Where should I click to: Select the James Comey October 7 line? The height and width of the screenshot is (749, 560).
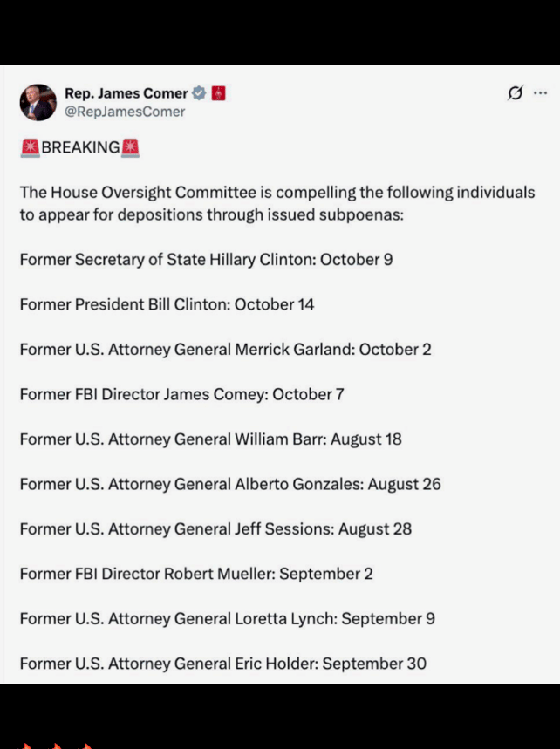(x=181, y=394)
